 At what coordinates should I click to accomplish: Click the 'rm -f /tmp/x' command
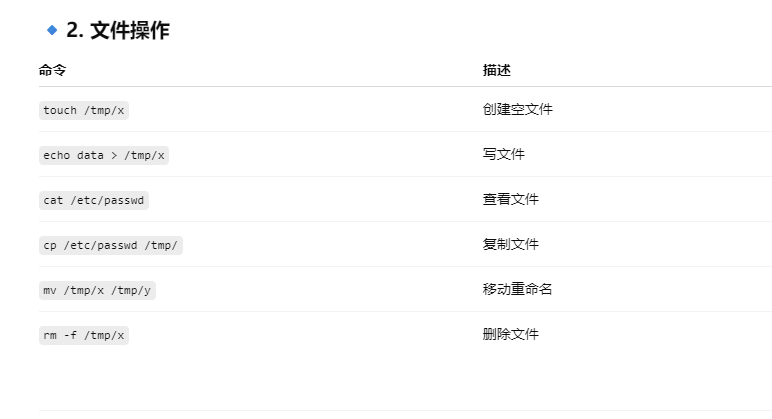point(84,335)
